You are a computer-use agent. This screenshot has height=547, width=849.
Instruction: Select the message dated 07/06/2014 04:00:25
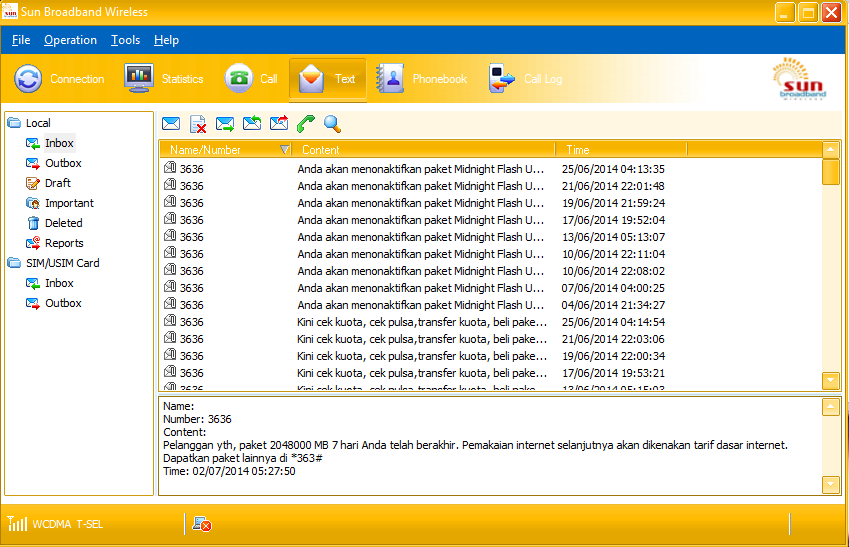tap(491, 288)
